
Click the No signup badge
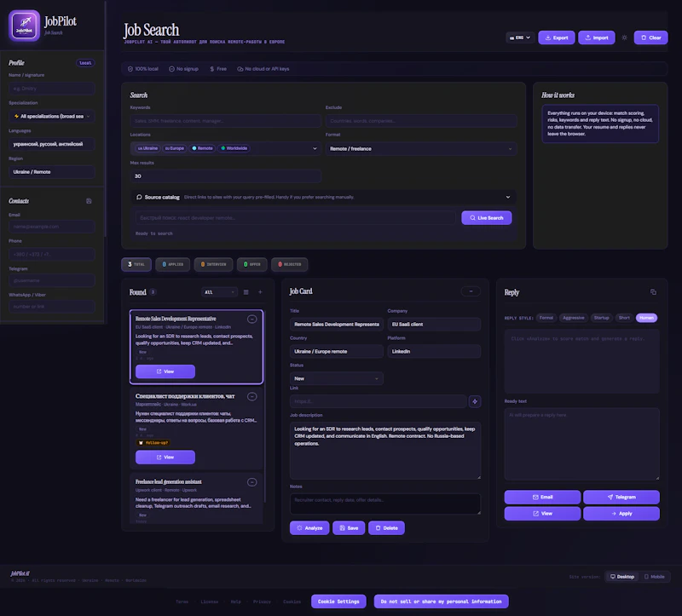[x=183, y=69]
